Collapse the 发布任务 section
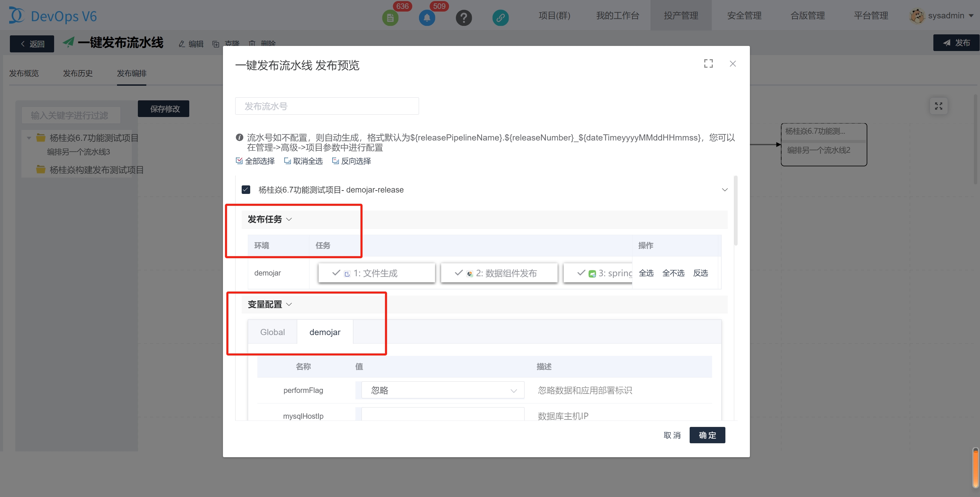This screenshot has height=497, width=980. point(289,219)
